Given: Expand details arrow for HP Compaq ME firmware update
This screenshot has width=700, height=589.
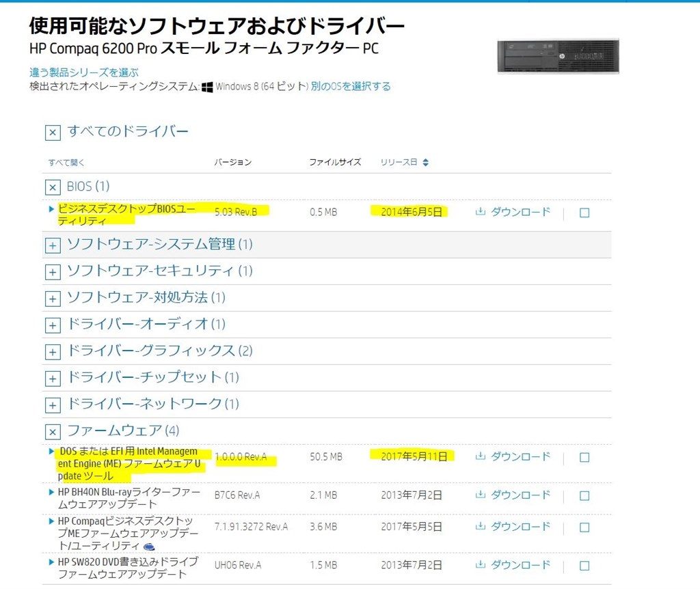Looking at the screenshot, I should (51, 521).
